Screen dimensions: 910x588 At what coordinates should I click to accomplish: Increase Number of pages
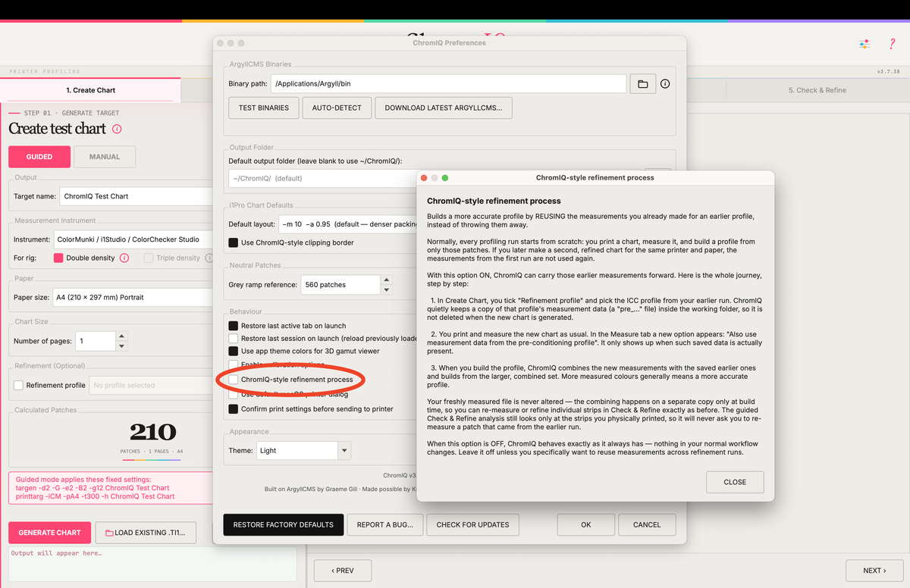click(x=122, y=336)
